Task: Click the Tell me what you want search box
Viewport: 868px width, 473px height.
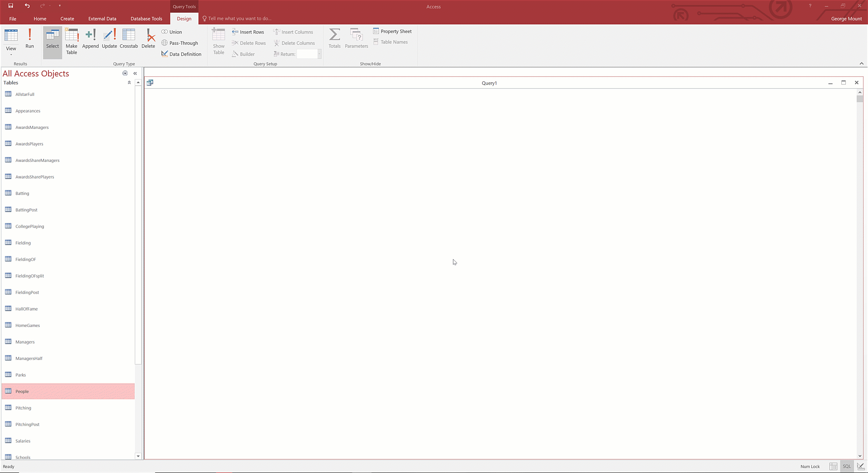Action: pos(237,19)
